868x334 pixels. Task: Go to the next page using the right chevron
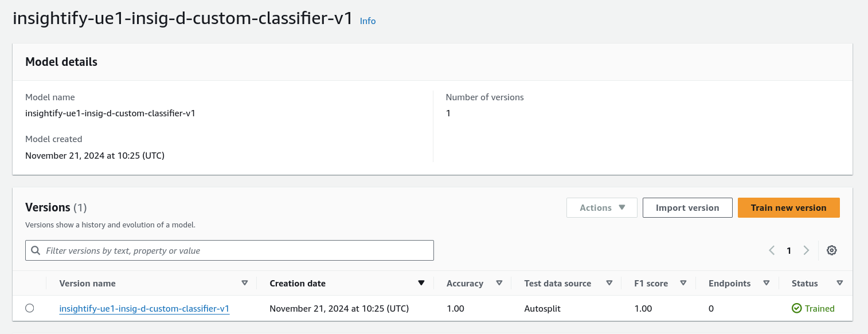(x=806, y=250)
